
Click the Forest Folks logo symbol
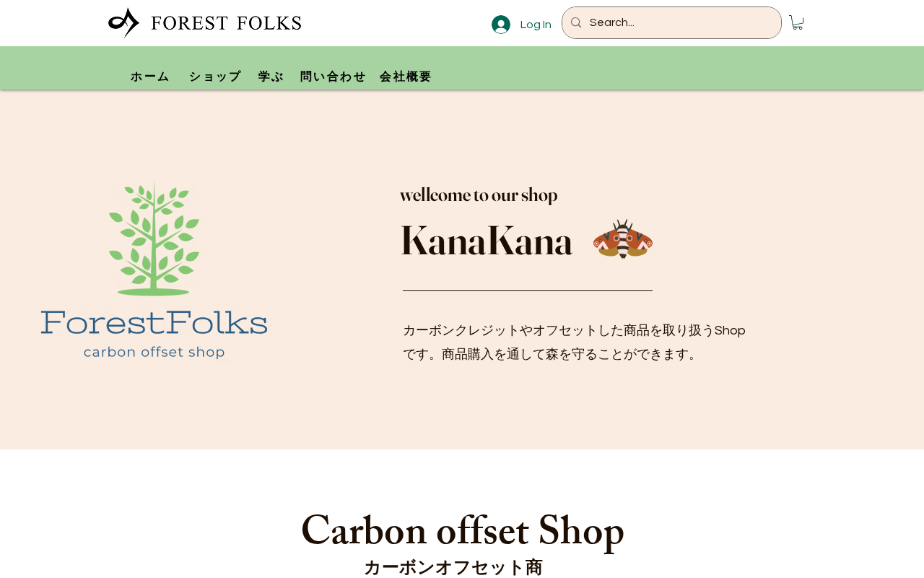click(x=123, y=22)
